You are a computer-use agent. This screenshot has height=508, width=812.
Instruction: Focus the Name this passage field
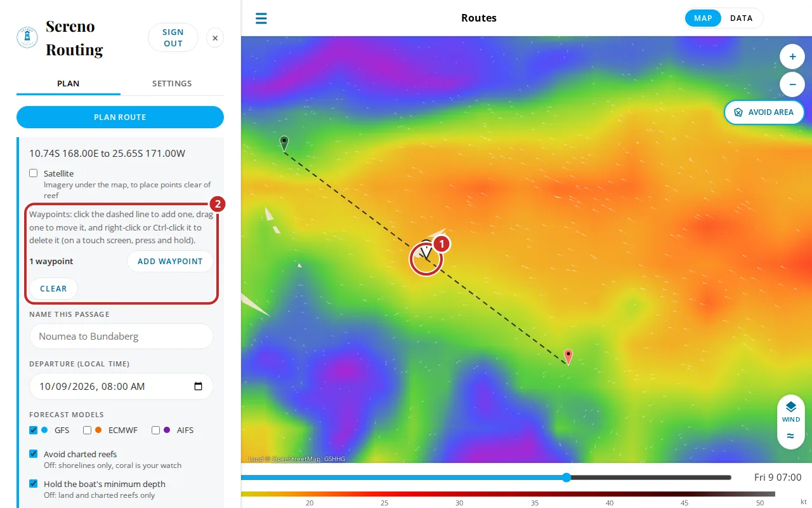click(x=121, y=336)
